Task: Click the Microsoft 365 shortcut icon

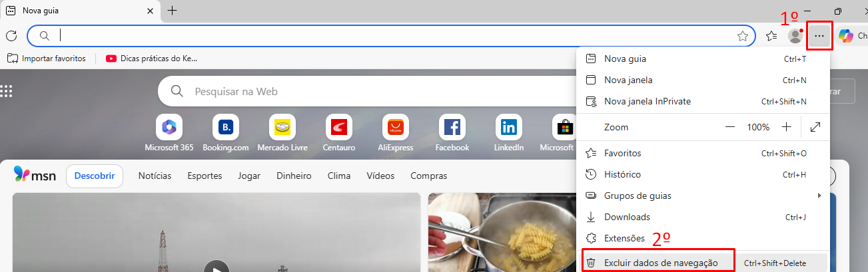Action: (169, 127)
